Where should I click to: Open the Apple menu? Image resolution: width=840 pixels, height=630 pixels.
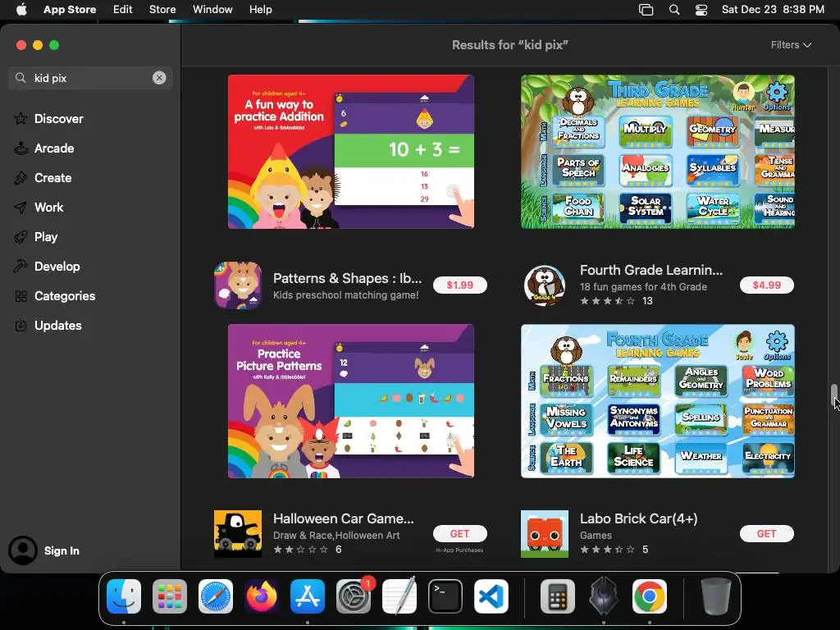21,10
